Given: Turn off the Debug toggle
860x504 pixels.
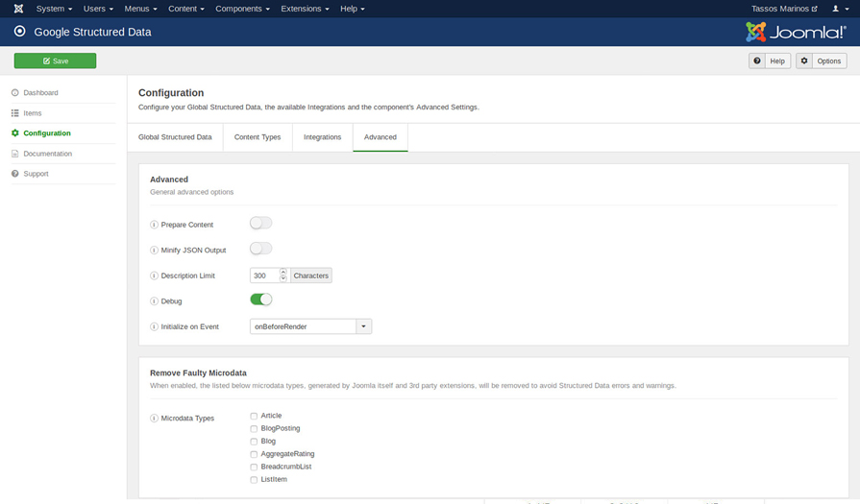Looking at the screenshot, I should [260, 300].
